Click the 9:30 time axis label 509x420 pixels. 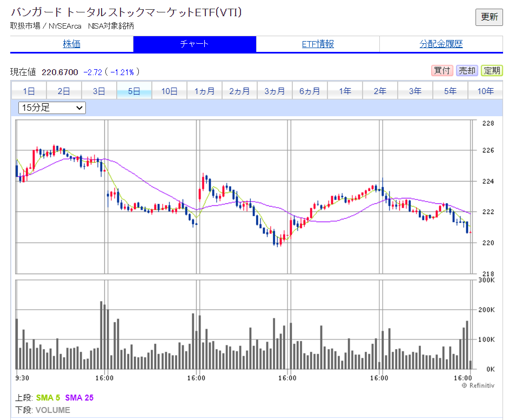22,378
